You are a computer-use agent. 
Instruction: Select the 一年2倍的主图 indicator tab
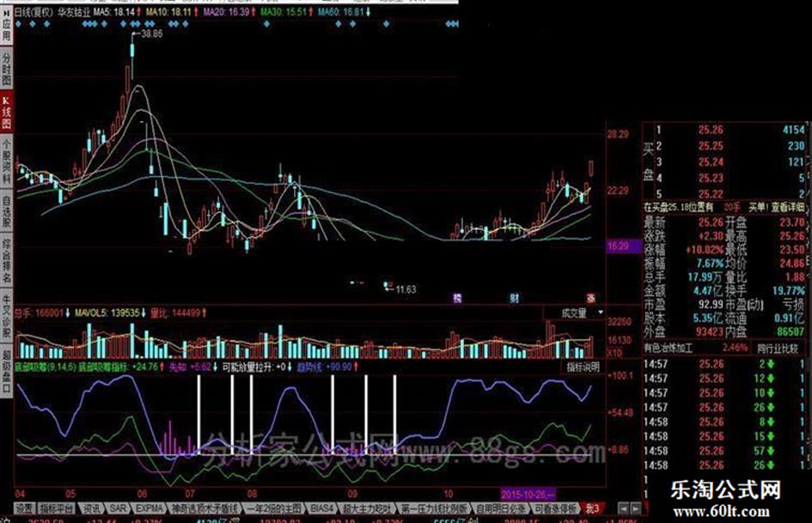(274, 508)
